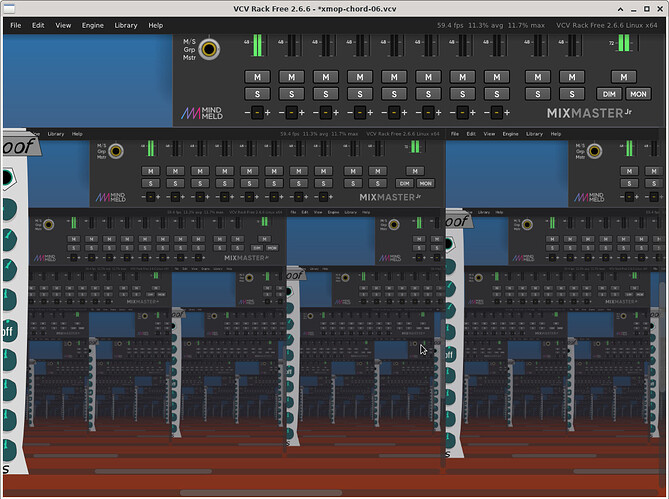Click the minus group selector of track five
This screenshot has height=499, width=669.
384,113
